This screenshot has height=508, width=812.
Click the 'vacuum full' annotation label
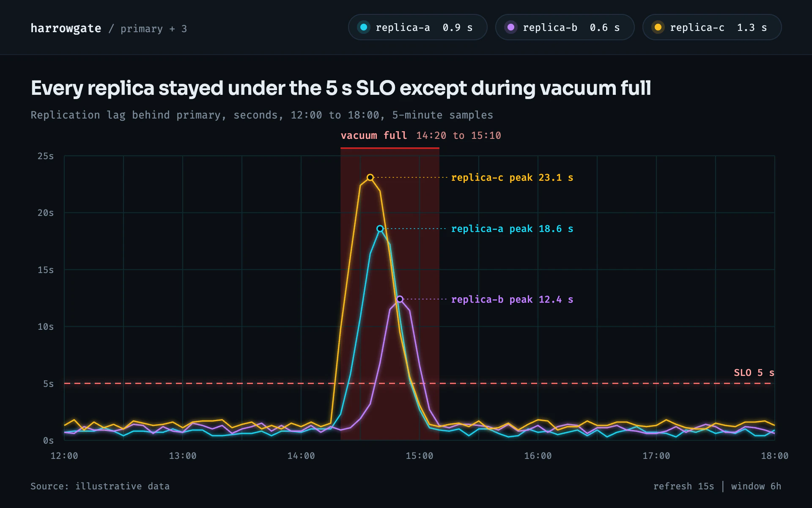(x=374, y=135)
